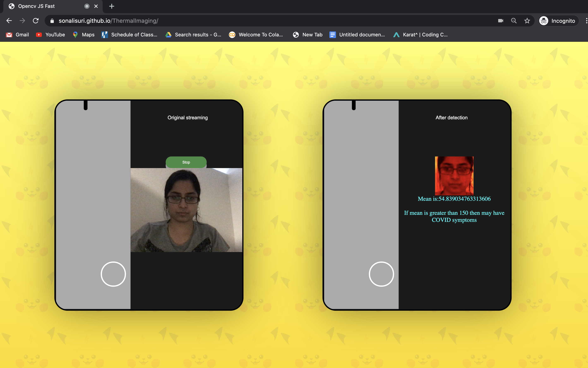Click the camera access icon in address bar
This screenshot has width=588, height=368.
500,21
